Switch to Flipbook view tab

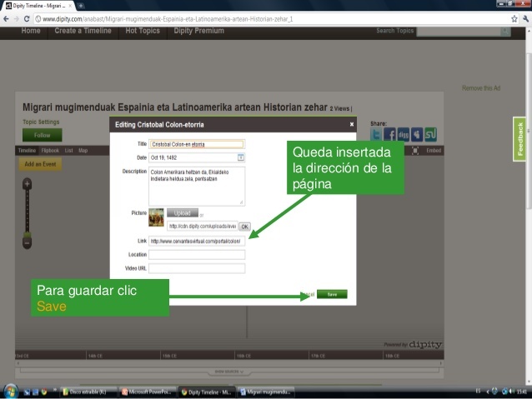pyautogui.click(x=50, y=151)
